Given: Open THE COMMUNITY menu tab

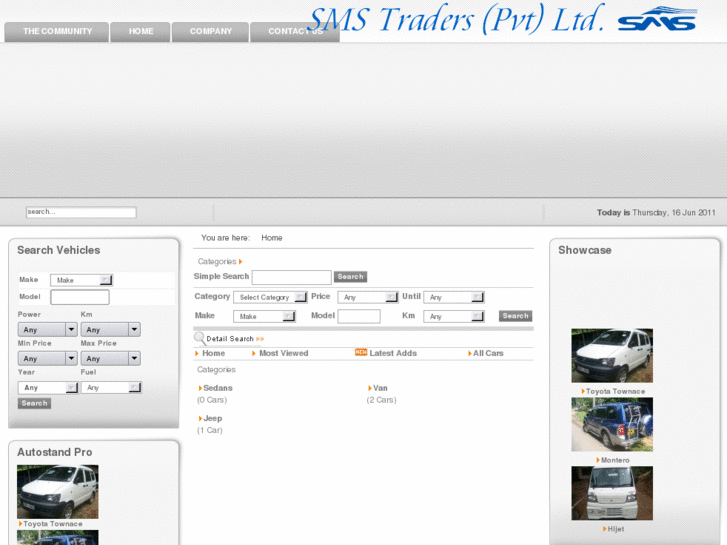Looking at the screenshot, I should [x=57, y=32].
